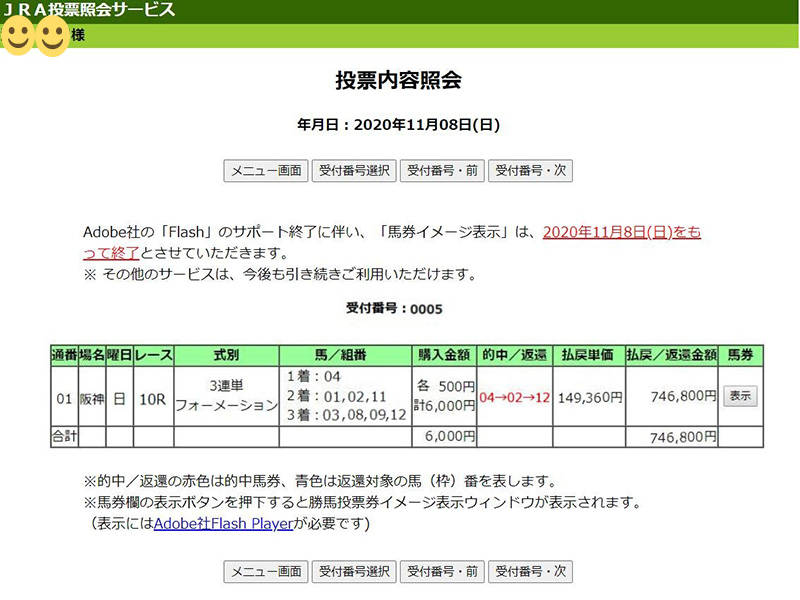This screenshot has width=800, height=600.
Task: Click the bottom メニュー画面 button
Action: click(x=266, y=572)
